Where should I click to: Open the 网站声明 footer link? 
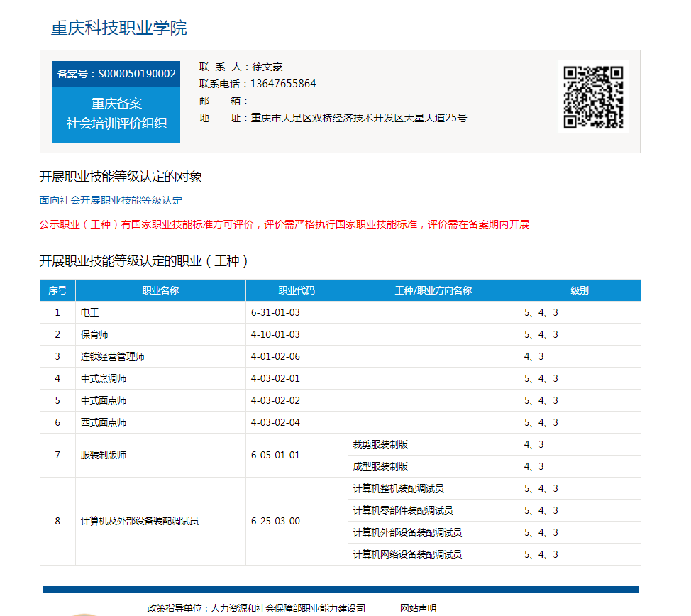click(x=418, y=608)
